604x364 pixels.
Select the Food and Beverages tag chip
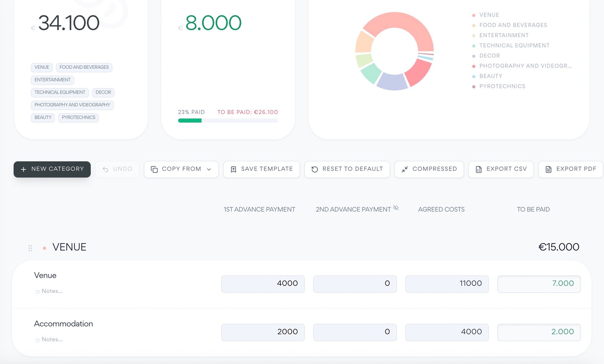coord(84,67)
